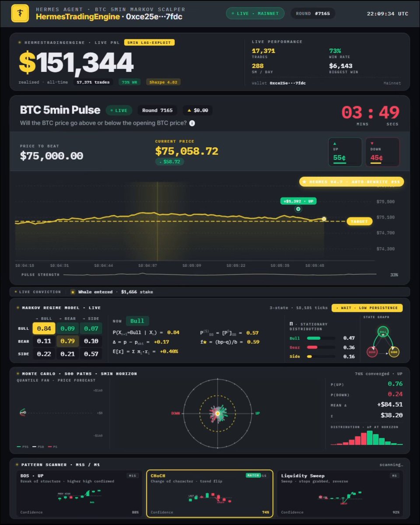Click the Bull→Bear 0.09 matrix cell
The width and height of the screenshot is (420, 525).
click(x=67, y=329)
